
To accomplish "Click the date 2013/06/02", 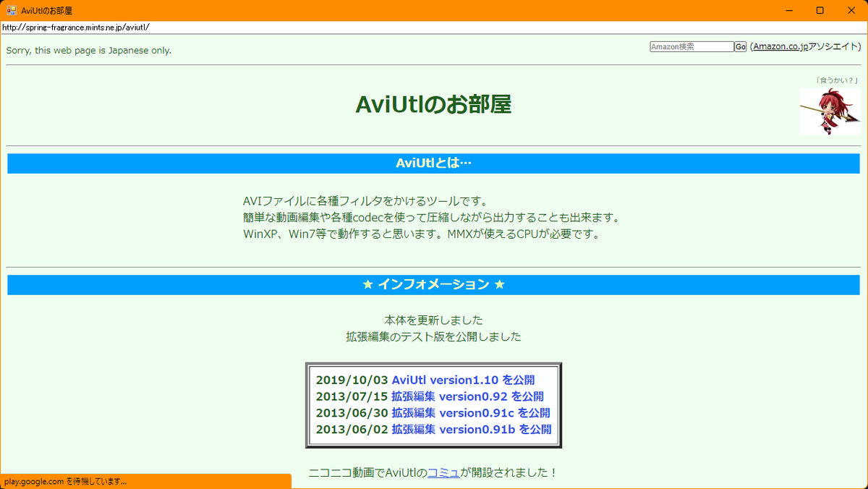I will click(x=352, y=430).
